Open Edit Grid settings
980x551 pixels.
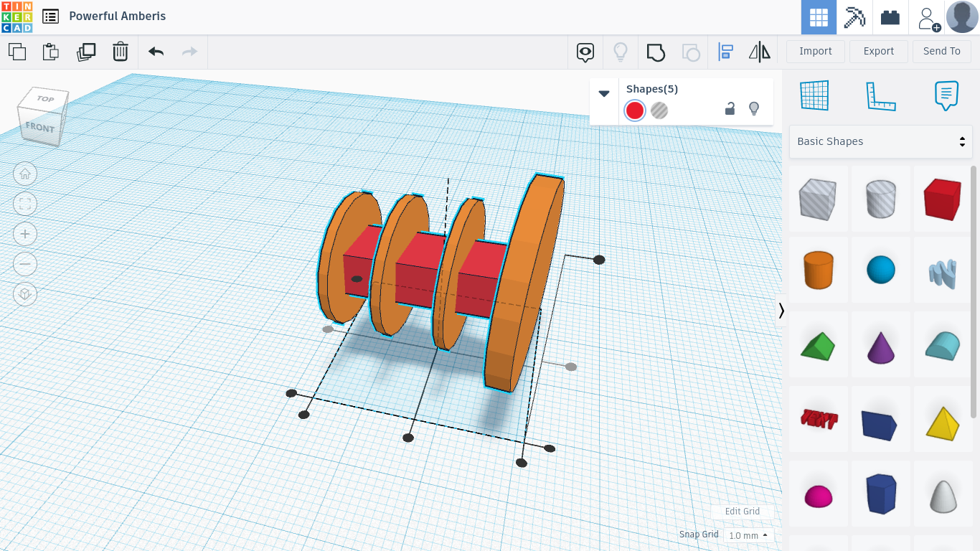(743, 512)
